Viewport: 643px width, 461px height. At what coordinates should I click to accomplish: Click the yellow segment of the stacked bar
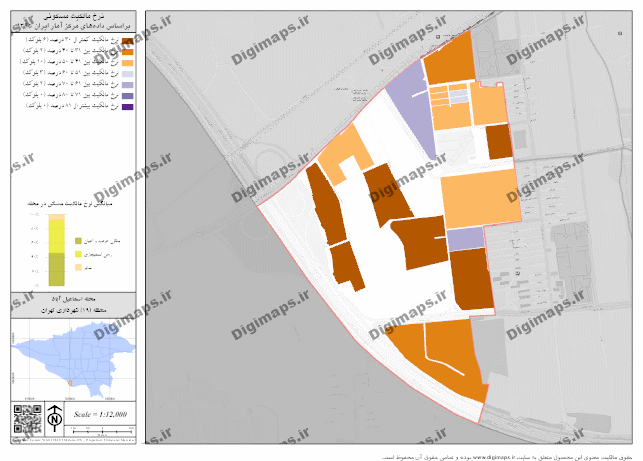click(x=57, y=237)
